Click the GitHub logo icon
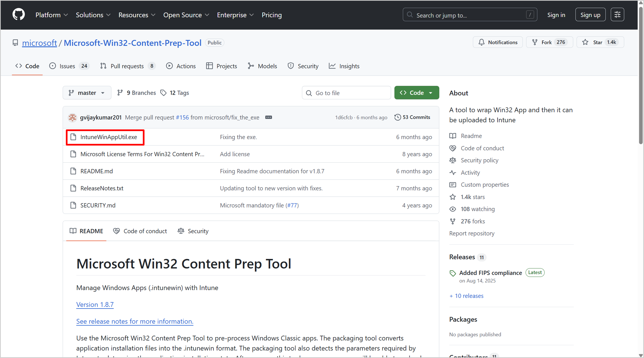 pos(19,14)
